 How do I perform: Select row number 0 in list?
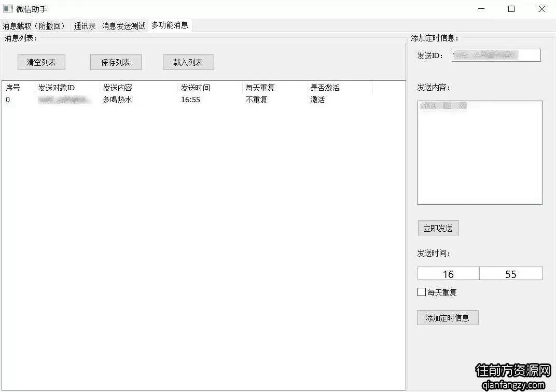point(8,100)
